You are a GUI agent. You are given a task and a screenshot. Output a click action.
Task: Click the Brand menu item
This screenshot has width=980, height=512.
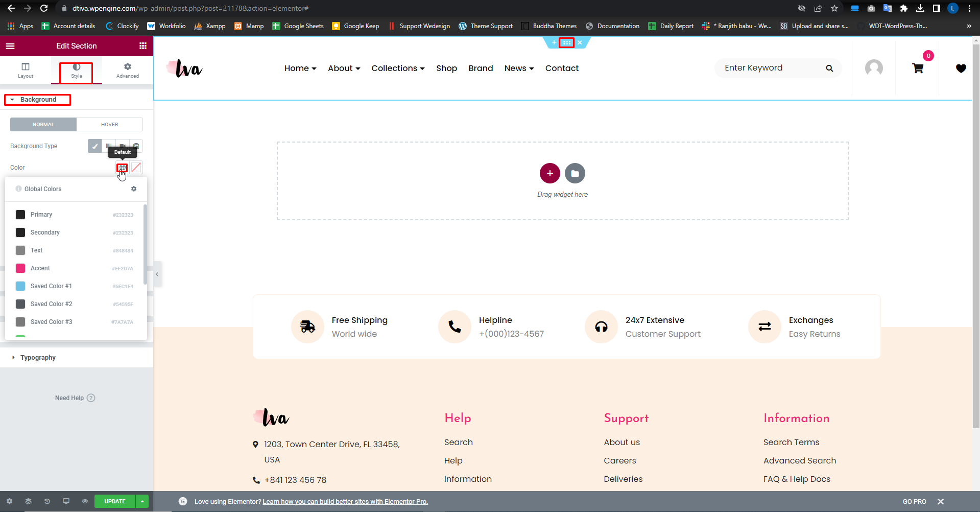(481, 68)
